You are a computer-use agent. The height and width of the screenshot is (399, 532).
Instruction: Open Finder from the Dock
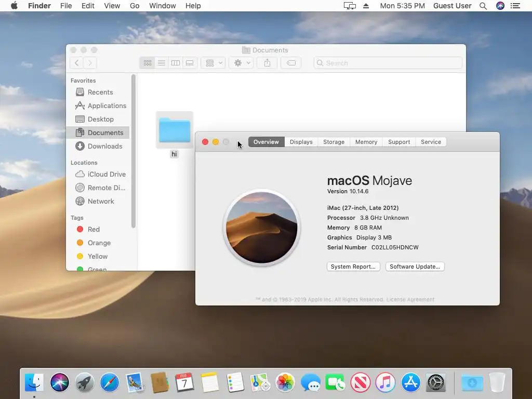34,382
